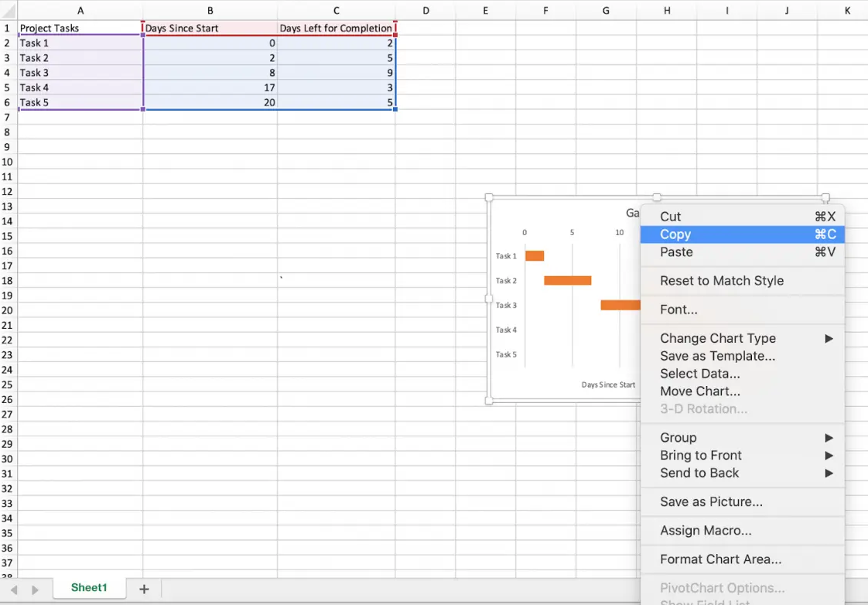Click the Task 3 bar in the chart
The image size is (868, 605).
[x=619, y=305]
